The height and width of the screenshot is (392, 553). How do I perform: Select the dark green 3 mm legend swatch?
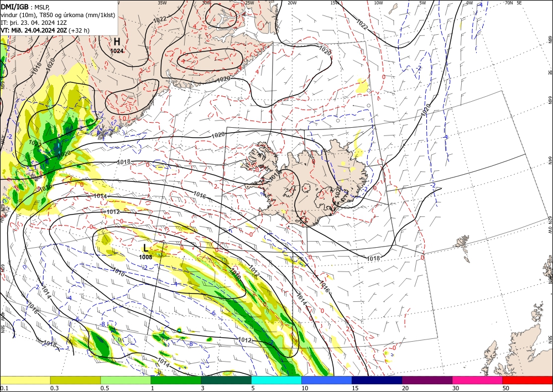pos(226,380)
